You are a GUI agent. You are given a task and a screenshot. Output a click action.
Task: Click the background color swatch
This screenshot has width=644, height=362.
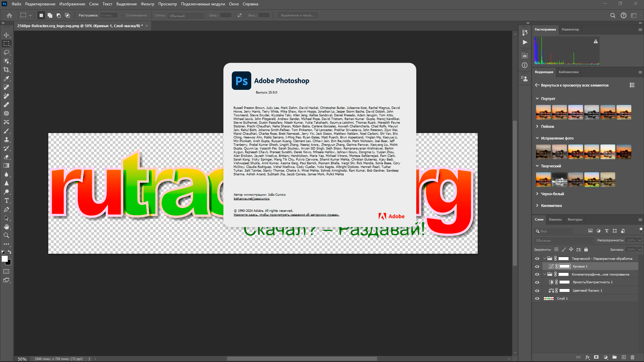pos(9,262)
